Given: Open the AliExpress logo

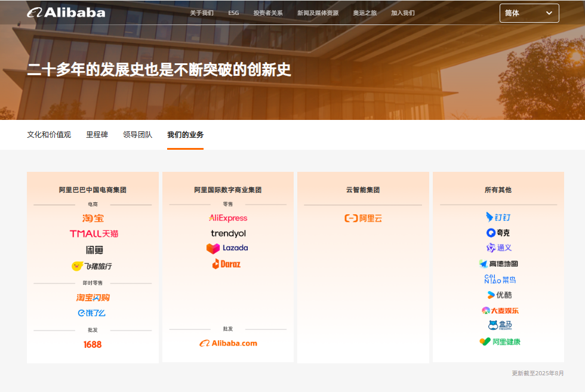Looking at the screenshot, I should (228, 218).
